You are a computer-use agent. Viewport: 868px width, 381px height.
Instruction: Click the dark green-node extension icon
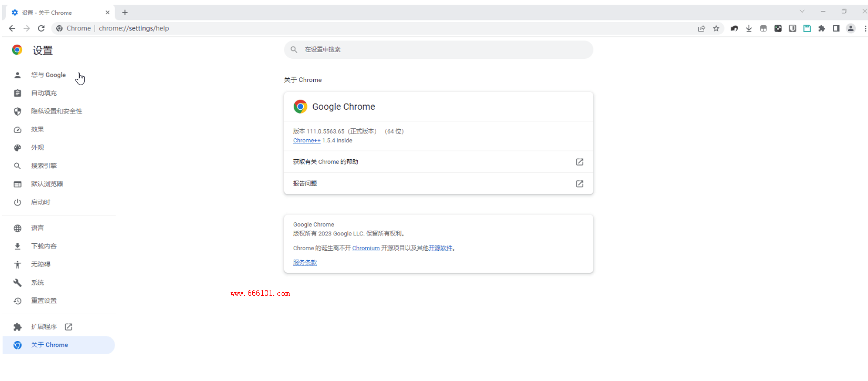pyautogui.click(x=778, y=28)
